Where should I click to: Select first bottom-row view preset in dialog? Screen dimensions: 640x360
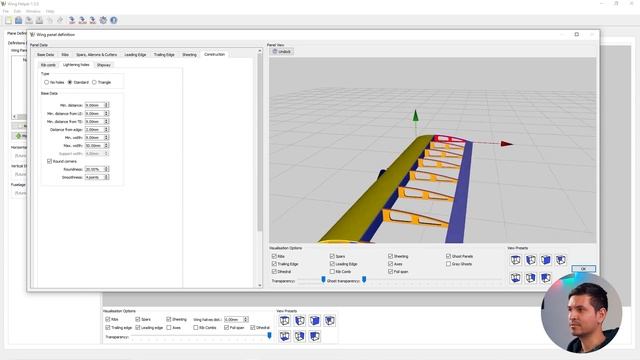pyautogui.click(x=516, y=278)
